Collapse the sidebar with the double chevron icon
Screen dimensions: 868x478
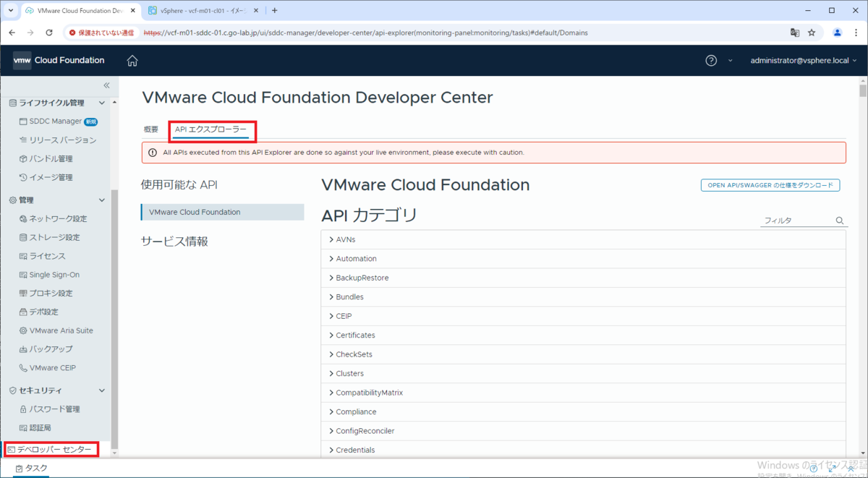tap(106, 85)
